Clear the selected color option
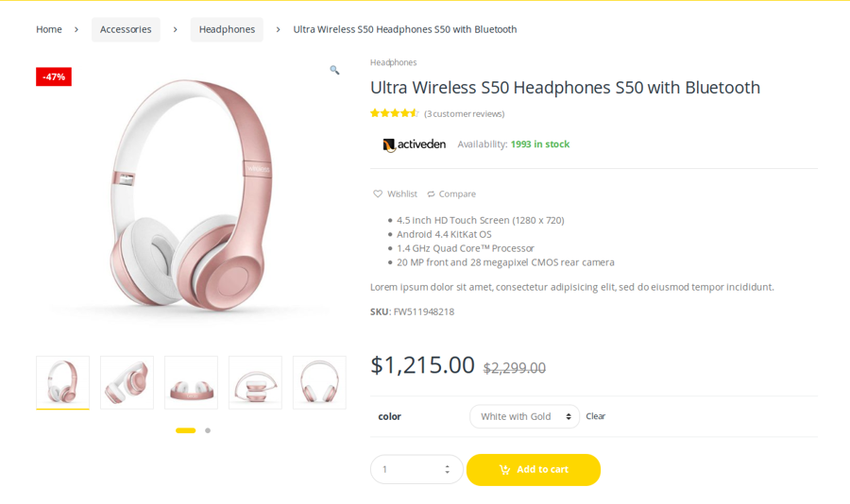850x504 pixels. (x=595, y=416)
